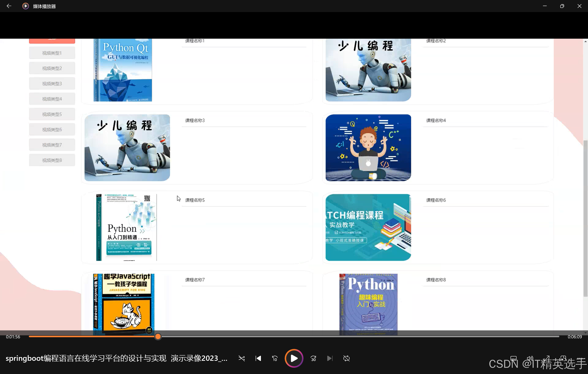Click the 课程名称8 course title
Screen dimensions: 588x374
[x=436, y=280]
